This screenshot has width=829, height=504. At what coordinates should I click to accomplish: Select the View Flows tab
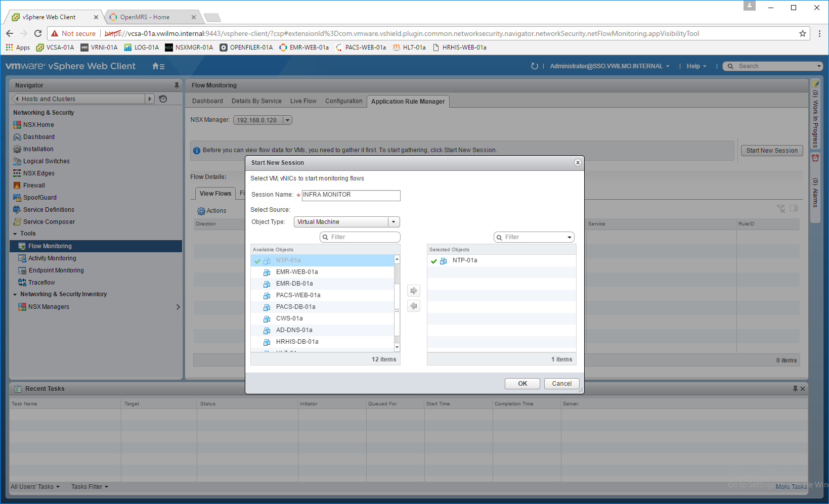(215, 194)
